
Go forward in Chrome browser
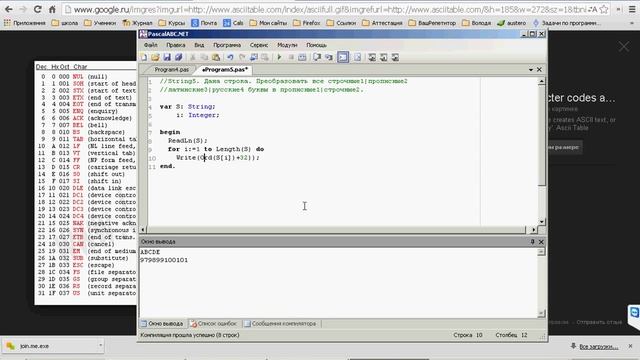[x=23, y=9]
